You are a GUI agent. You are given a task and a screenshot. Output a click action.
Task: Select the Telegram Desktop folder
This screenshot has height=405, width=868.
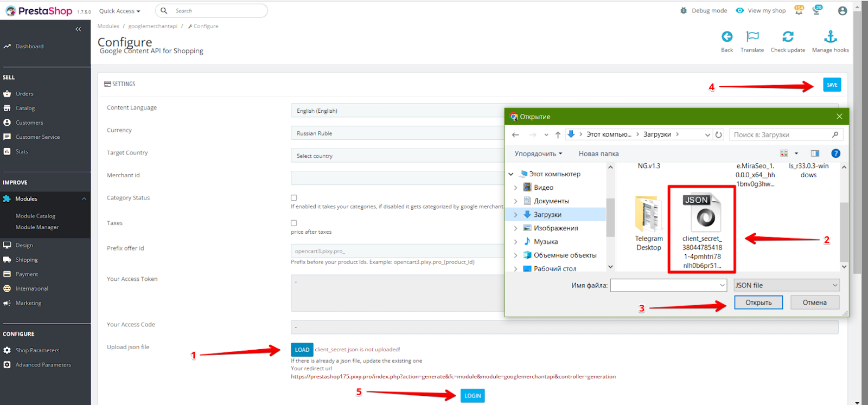[x=649, y=224]
